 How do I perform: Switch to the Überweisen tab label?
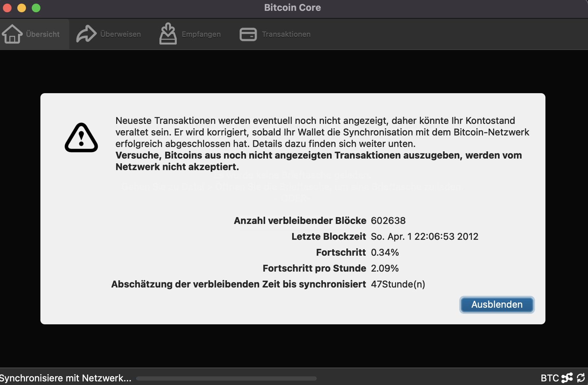120,34
